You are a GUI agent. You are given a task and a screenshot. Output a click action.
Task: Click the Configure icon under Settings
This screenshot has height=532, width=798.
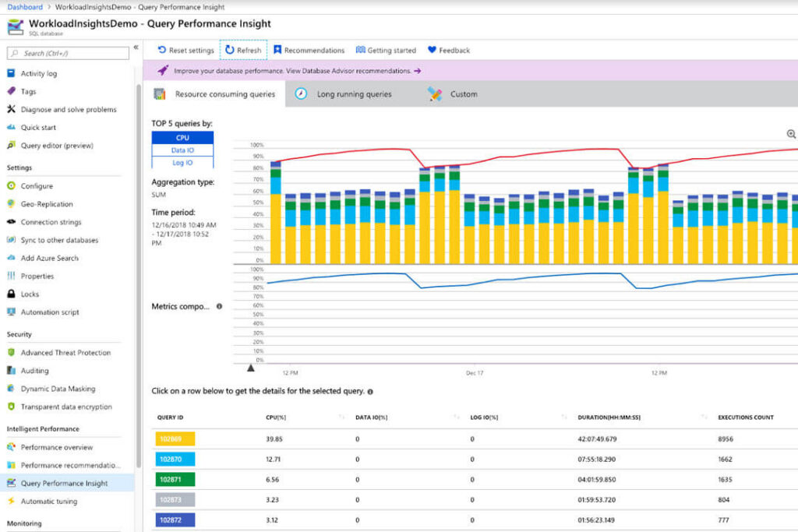pyautogui.click(x=11, y=185)
